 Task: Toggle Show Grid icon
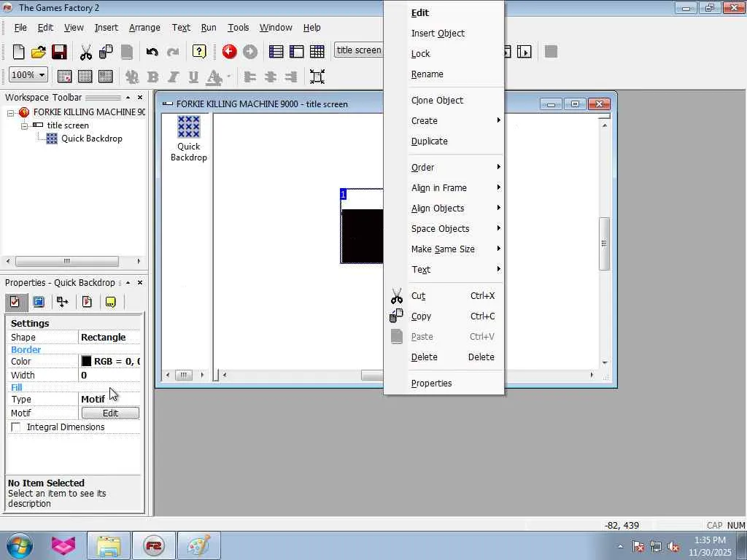click(x=85, y=76)
